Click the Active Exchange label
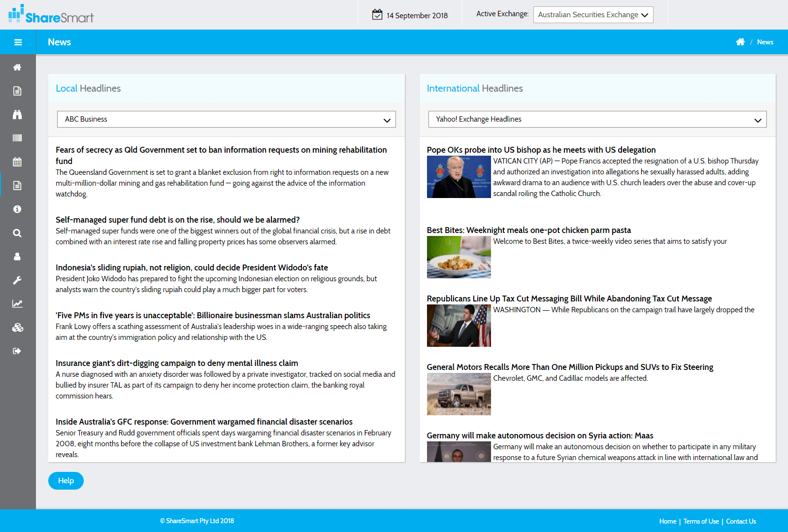This screenshot has width=788, height=532. 502,14
